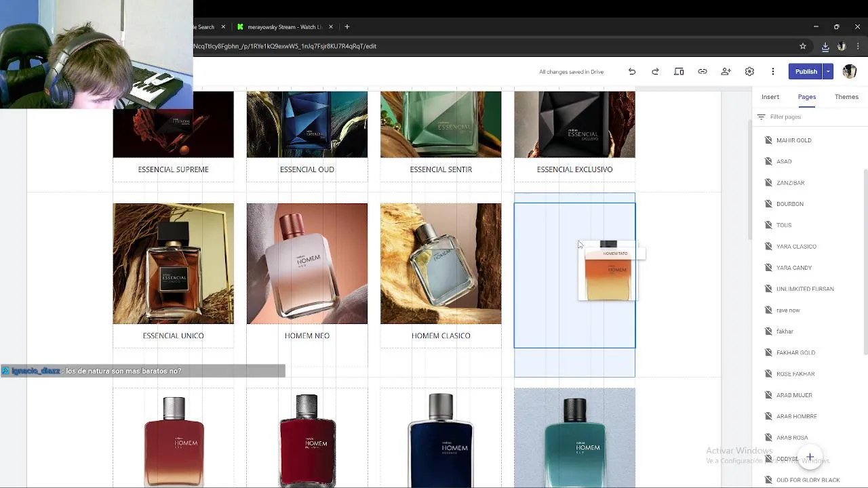Click hidden-page icon next to YARA CANDY
The width and height of the screenshot is (868, 488).
[x=768, y=268]
